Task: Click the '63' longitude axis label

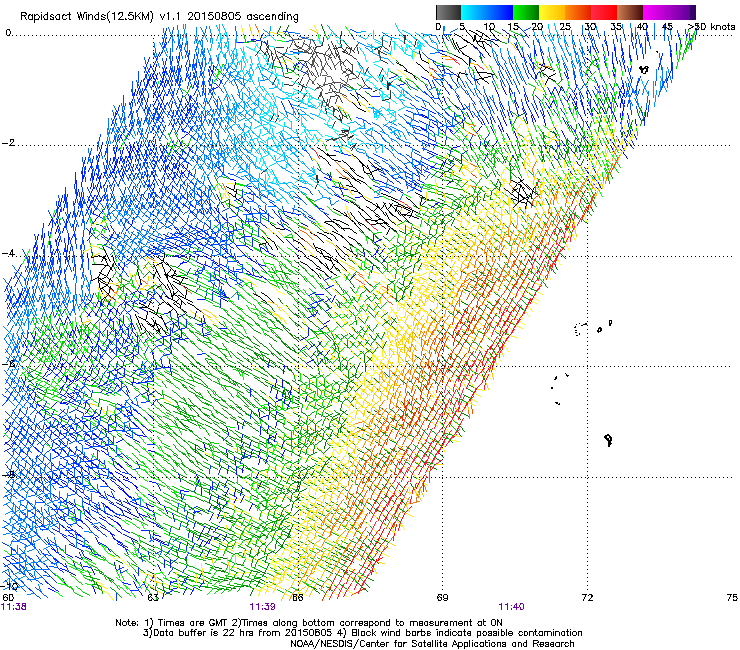Action: click(153, 598)
